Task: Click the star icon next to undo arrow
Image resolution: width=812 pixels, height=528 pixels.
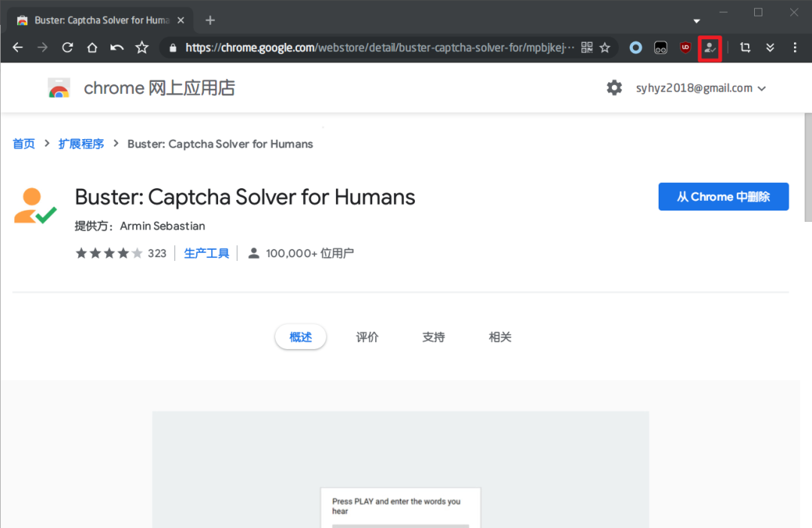Action: [142, 47]
